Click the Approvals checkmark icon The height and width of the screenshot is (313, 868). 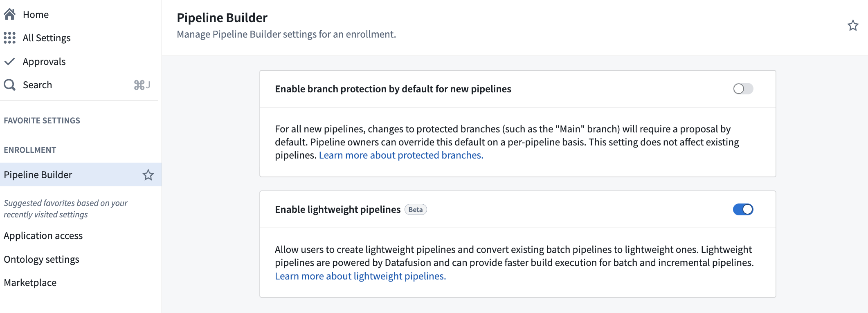click(x=10, y=61)
